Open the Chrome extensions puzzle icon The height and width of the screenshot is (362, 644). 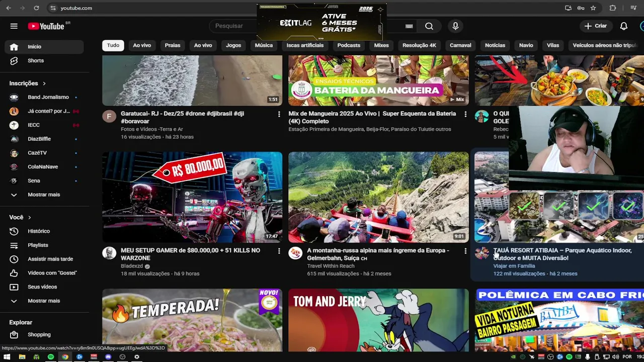612,8
